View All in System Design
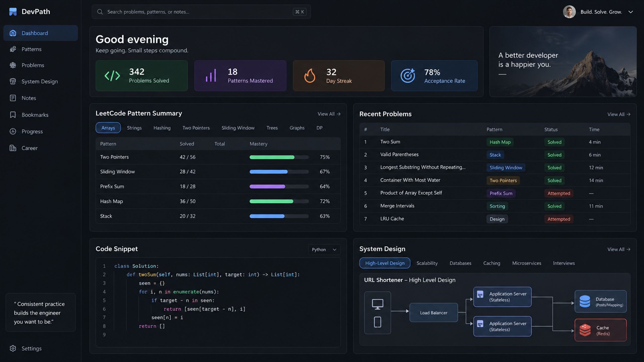This screenshot has height=362, width=644. [619, 249]
